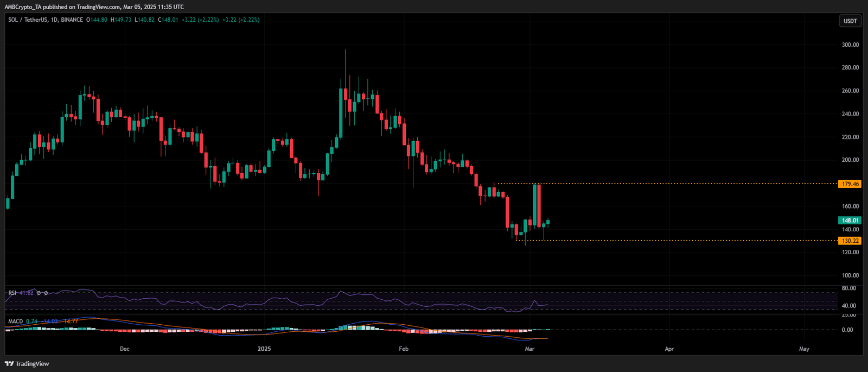This screenshot has height=372, width=868.
Task: Click the MACD histogram value 0.74
Action: 32,321
